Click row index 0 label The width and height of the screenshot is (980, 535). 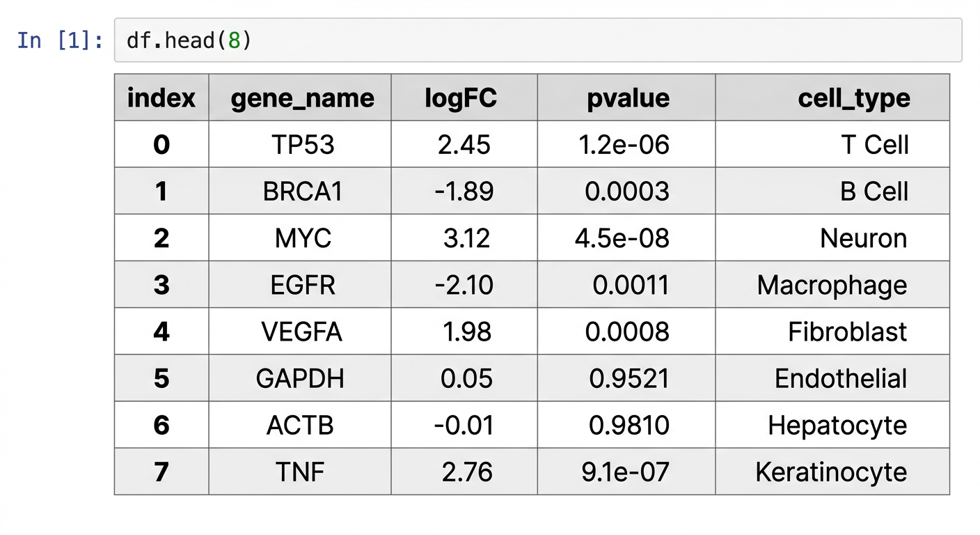(161, 145)
